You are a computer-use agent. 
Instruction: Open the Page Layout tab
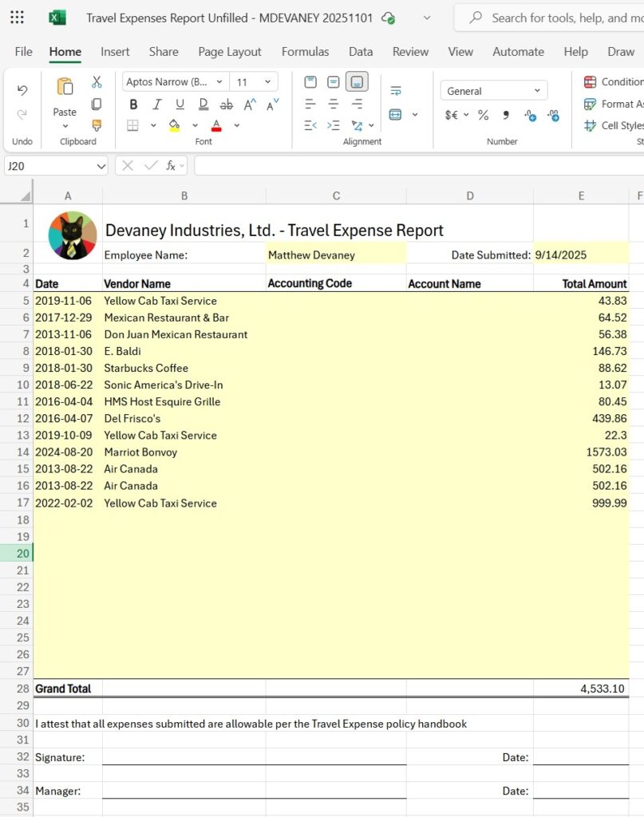coord(229,52)
